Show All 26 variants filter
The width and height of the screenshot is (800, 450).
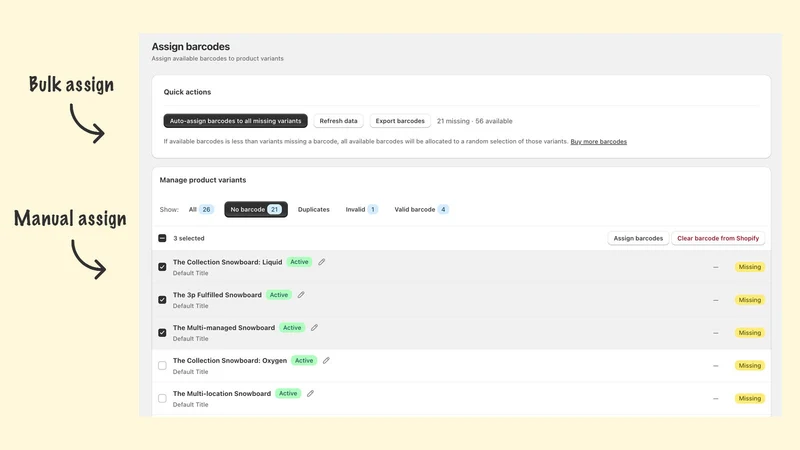click(x=201, y=209)
